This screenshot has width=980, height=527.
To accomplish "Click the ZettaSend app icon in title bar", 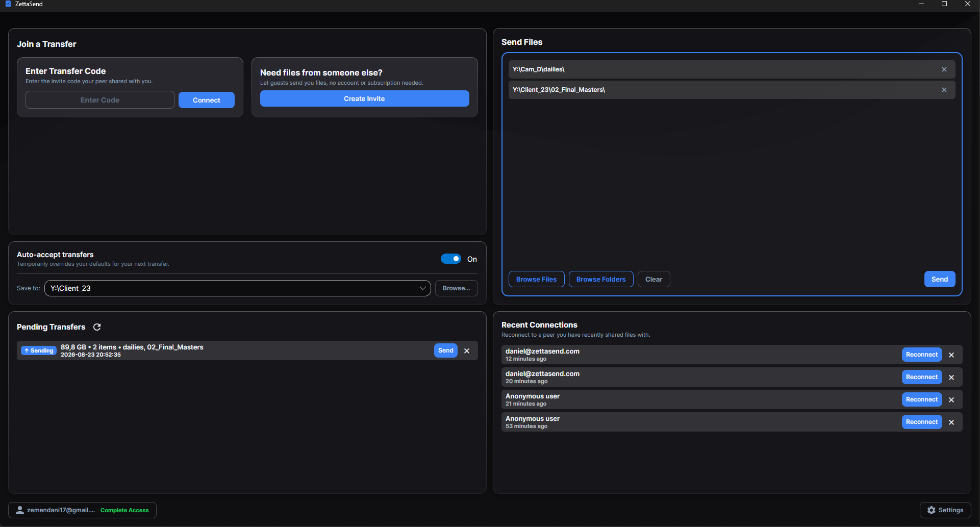I will click(x=8, y=4).
